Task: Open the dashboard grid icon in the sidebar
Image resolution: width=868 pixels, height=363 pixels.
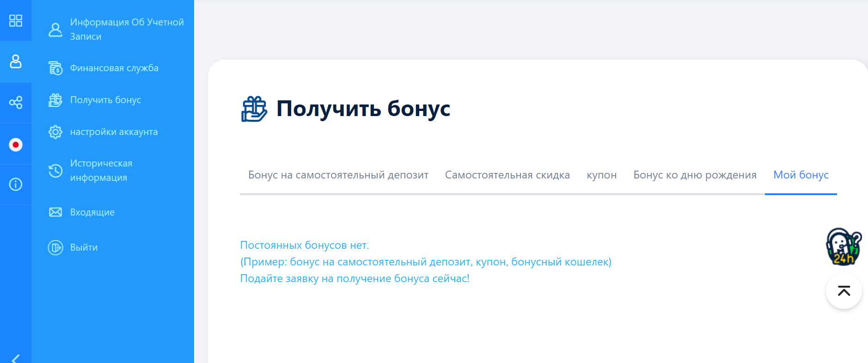Action: 16,20
